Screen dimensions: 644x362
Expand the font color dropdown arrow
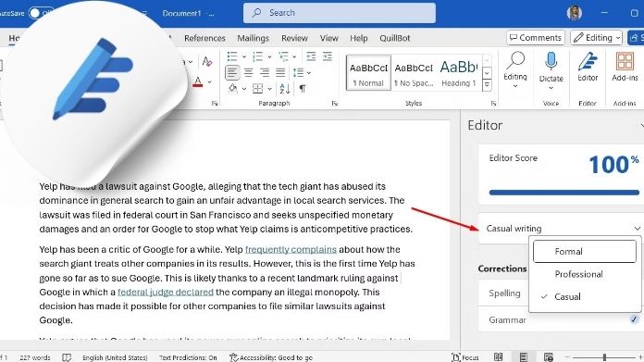pos(209,82)
